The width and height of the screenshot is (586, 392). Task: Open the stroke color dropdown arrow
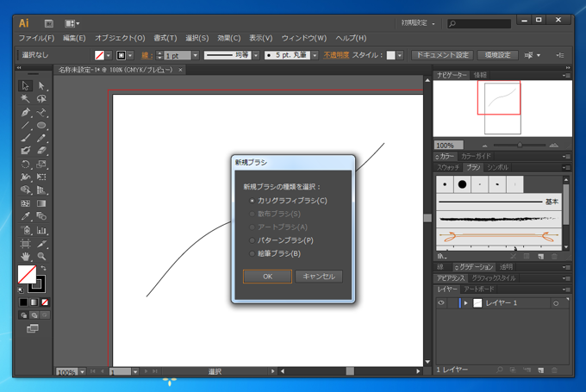click(130, 55)
